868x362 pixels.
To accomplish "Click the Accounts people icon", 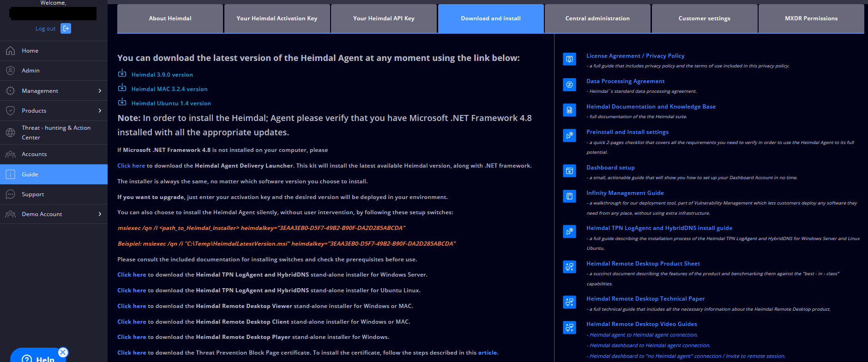I will pyautogui.click(x=10, y=154).
